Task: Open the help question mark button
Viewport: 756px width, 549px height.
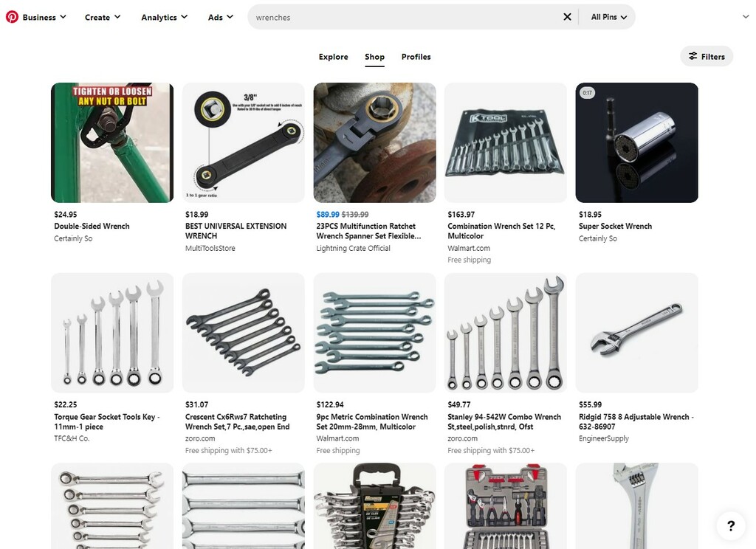Action: 731,525
